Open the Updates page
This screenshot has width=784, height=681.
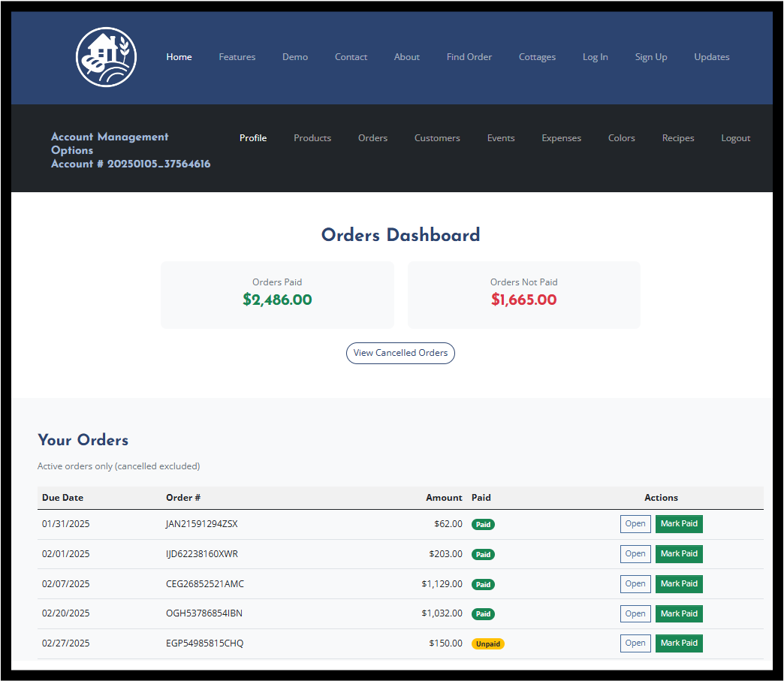click(711, 57)
